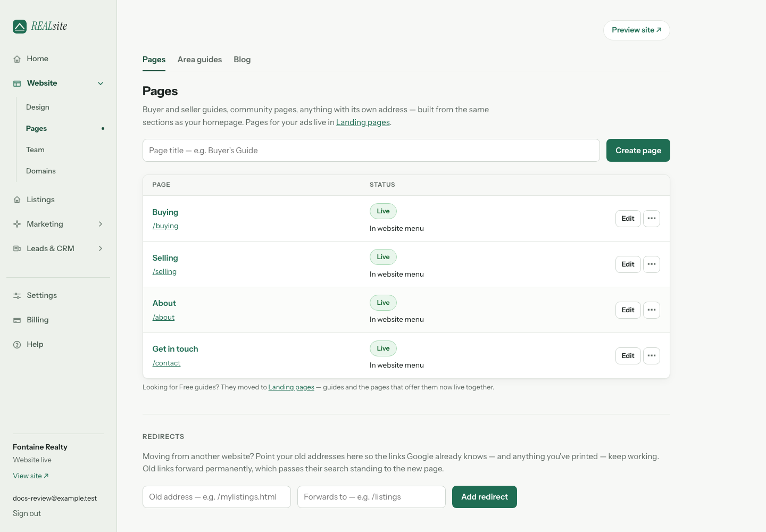Image resolution: width=766 pixels, height=532 pixels.
Task: Click the Billing card icon
Action: coord(17,320)
